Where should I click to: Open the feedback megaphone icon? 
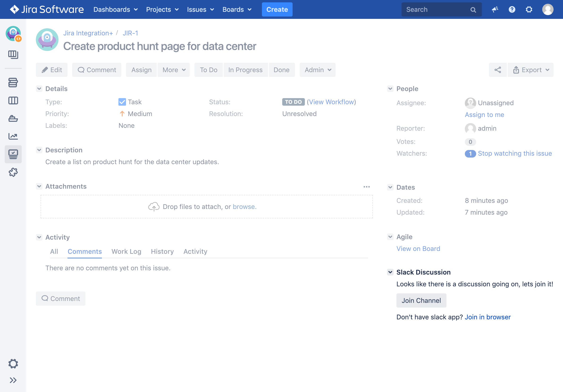tap(495, 10)
